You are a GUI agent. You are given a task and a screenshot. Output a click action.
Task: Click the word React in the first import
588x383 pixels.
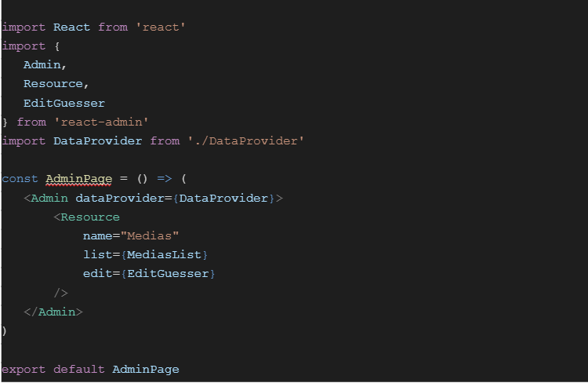(71, 27)
